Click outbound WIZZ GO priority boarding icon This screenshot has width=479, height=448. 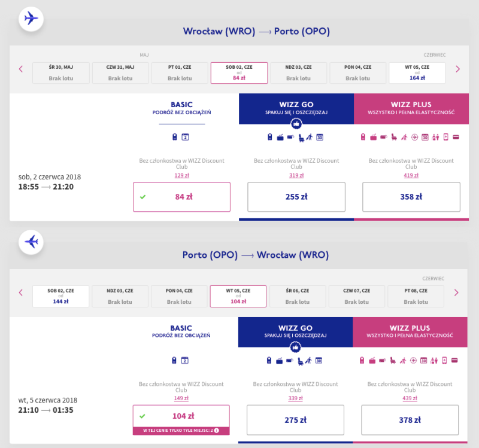click(x=310, y=137)
